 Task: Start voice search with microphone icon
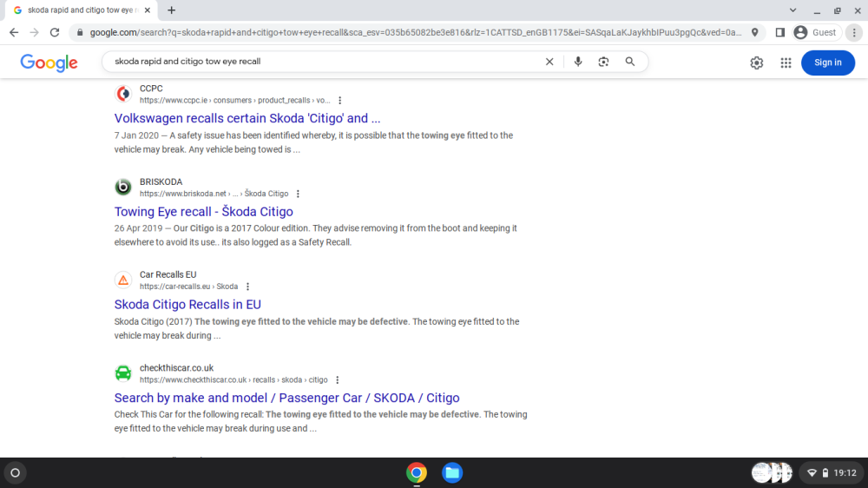578,62
